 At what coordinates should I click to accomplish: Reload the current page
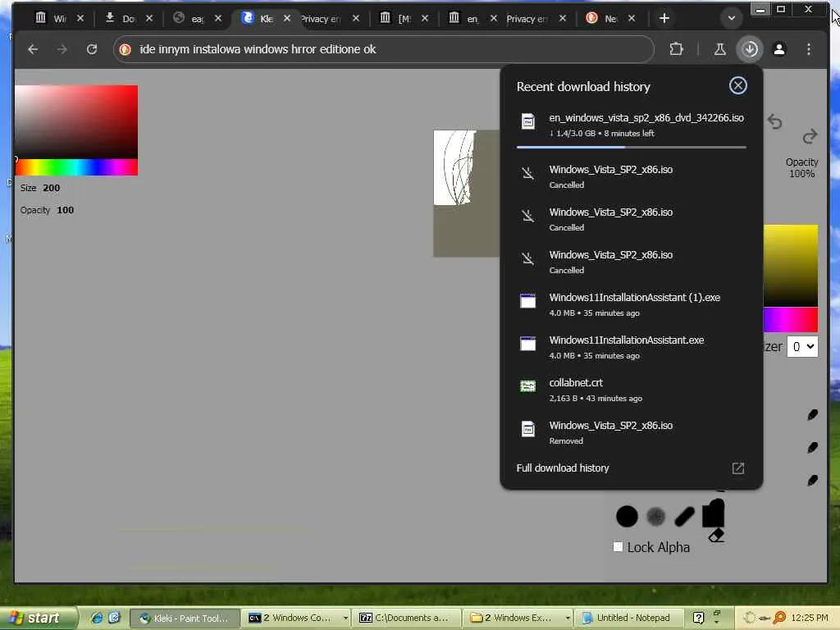tap(92, 49)
